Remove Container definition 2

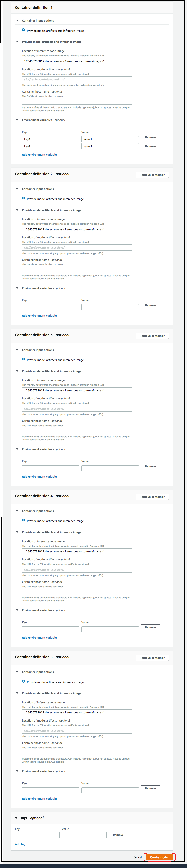152,175
